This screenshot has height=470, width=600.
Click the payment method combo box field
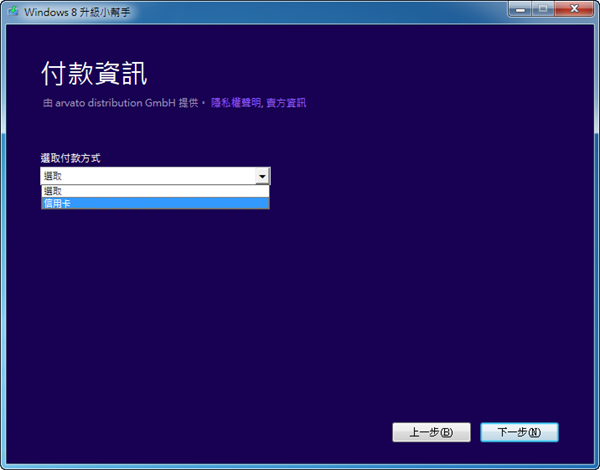pos(155,176)
